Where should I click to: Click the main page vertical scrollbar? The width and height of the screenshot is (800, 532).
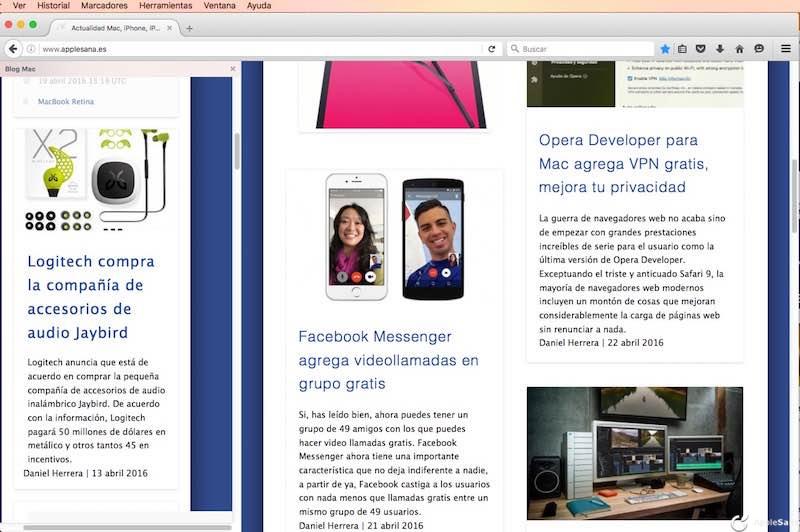point(795,195)
